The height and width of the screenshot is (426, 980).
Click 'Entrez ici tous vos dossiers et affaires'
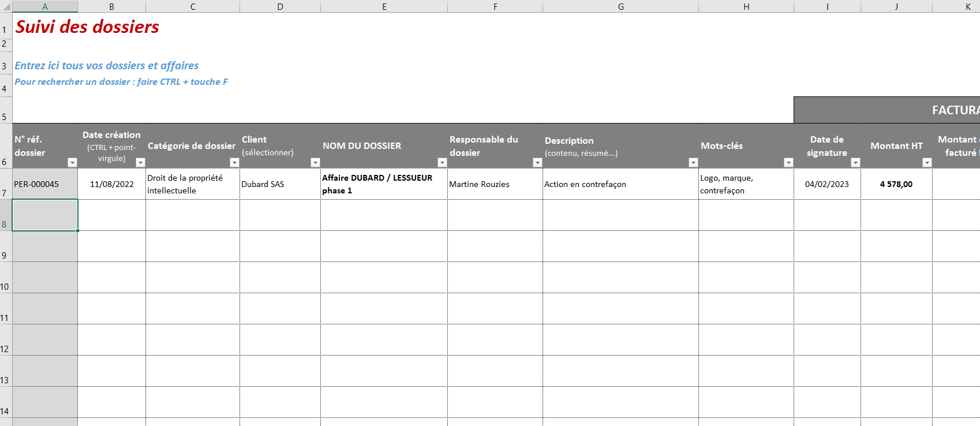click(x=107, y=66)
